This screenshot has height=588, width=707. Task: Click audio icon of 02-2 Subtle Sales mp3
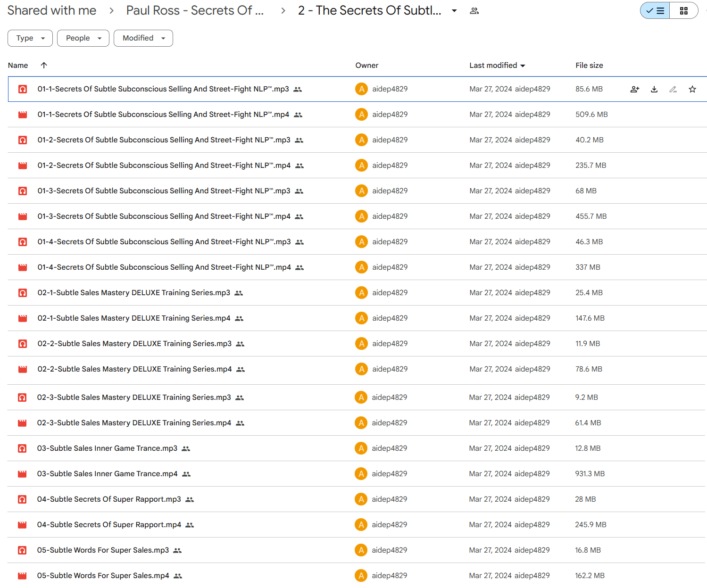pyautogui.click(x=23, y=344)
